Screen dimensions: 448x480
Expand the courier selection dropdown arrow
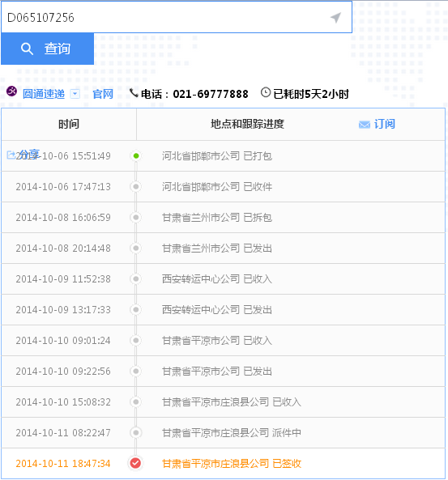75,94
